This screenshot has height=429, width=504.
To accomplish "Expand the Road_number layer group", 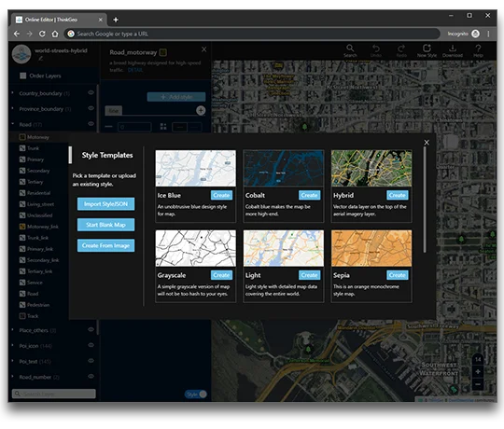I will (x=13, y=377).
